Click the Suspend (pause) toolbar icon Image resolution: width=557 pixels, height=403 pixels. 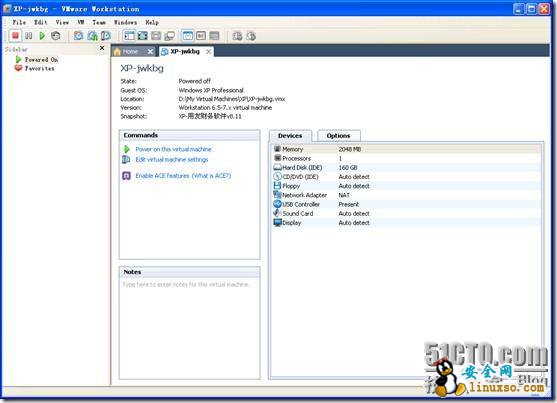tap(28, 36)
